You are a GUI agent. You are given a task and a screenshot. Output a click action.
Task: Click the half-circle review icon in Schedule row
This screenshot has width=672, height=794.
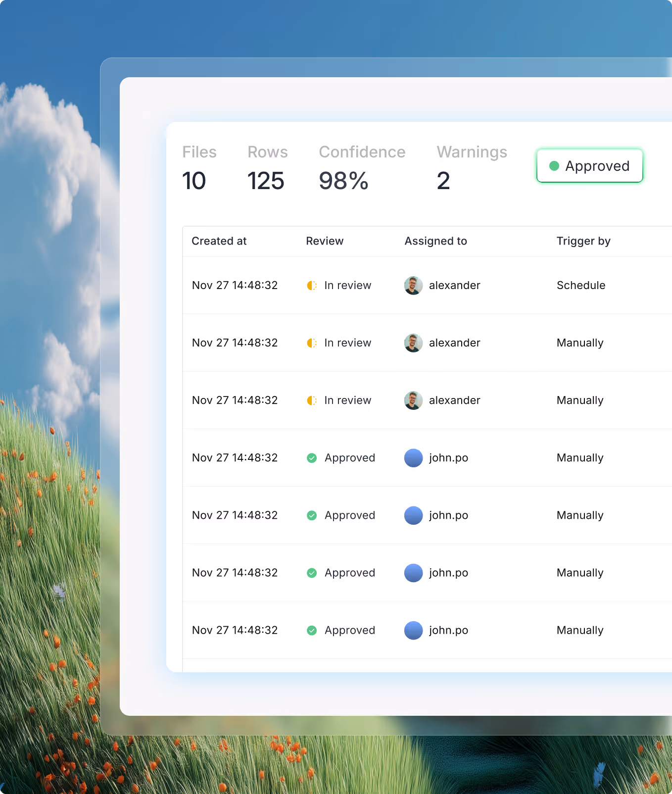click(312, 286)
